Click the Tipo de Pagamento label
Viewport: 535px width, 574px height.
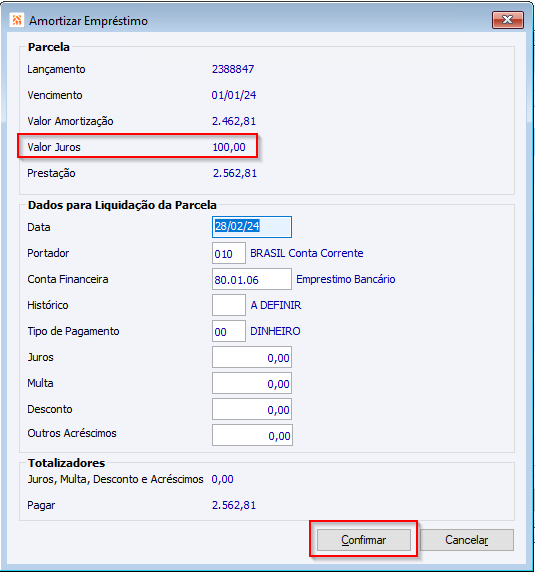73,331
